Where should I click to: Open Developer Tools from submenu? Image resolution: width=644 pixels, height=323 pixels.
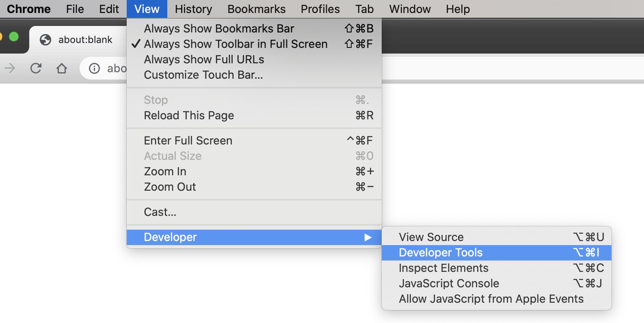(497, 252)
